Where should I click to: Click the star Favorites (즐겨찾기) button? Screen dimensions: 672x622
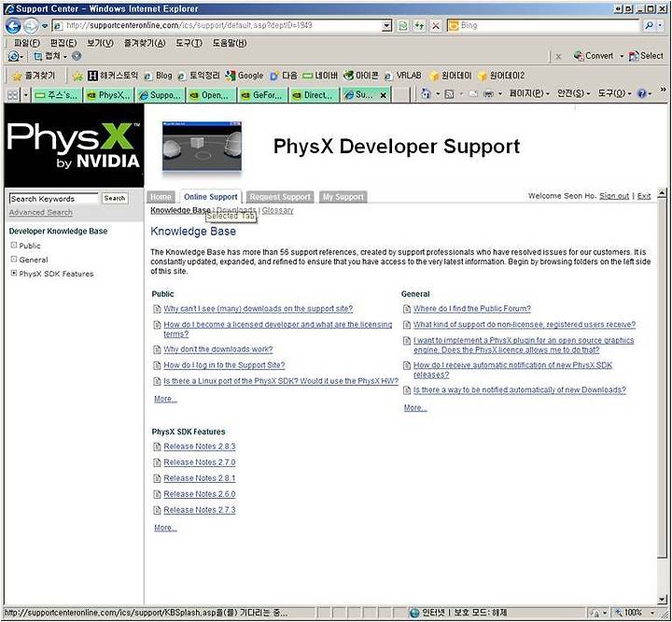(34, 76)
